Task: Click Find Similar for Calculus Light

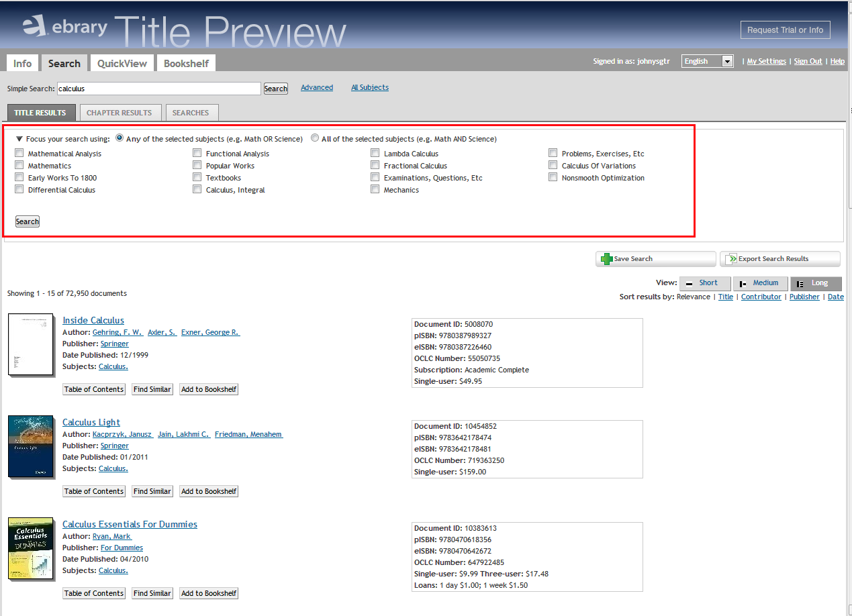Action: tap(152, 491)
